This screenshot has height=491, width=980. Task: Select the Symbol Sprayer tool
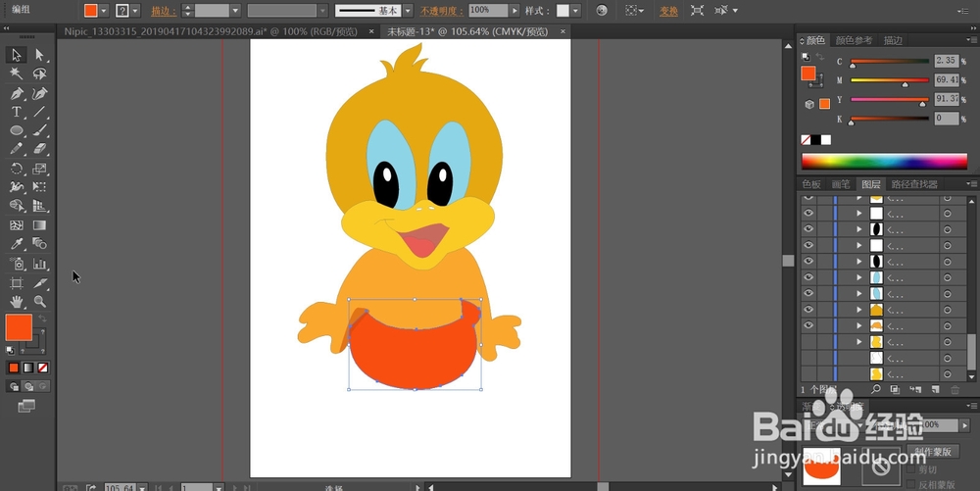point(17,264)
